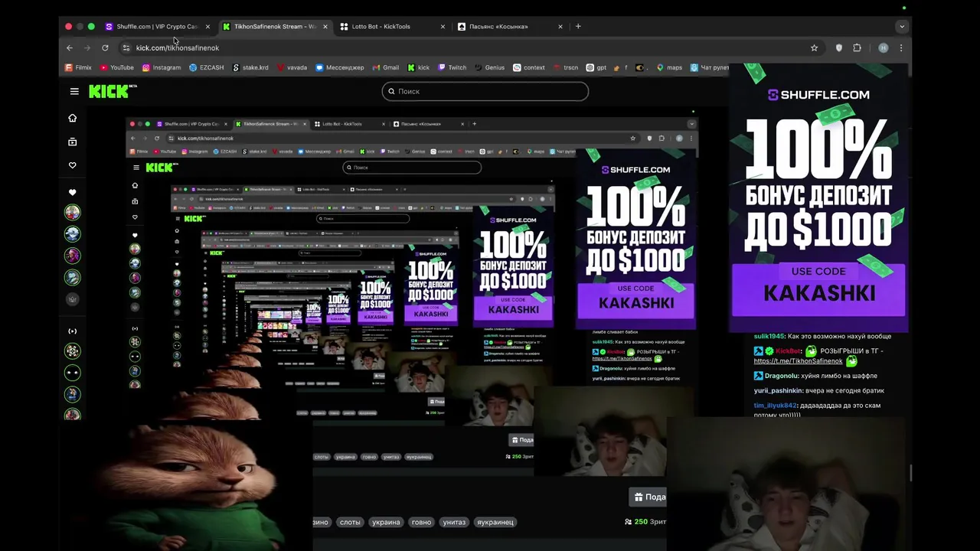Viewport: 980px width, 551px height.
Task: Open the browser profile avatar H
Action: 883,47
